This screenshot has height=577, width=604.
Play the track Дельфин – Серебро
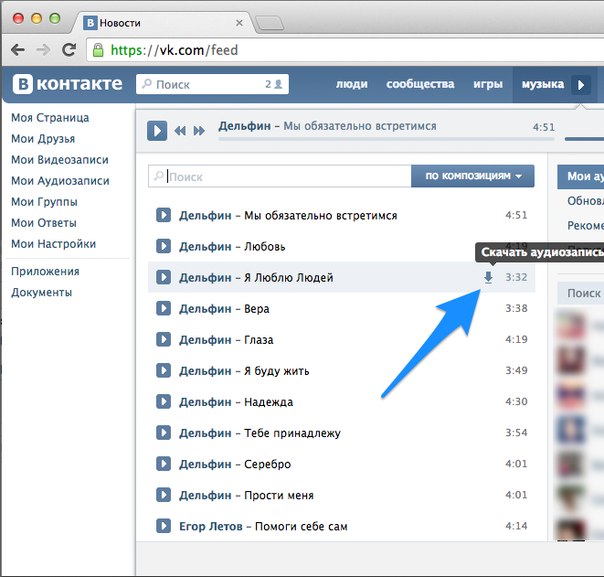click(163, 463)
